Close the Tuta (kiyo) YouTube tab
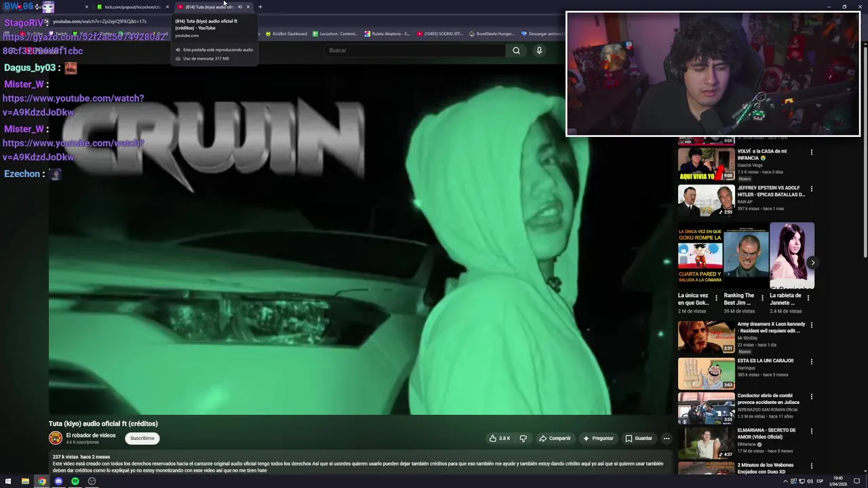The height and width of the screenshot is (488, 868). click(248, 7)
